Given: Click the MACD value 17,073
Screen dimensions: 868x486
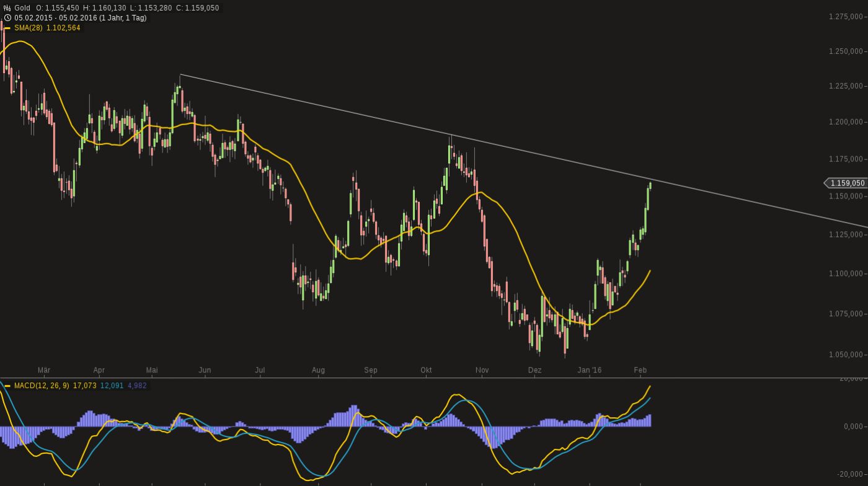Looking at the screenshot, I should (x=84, y=386).
